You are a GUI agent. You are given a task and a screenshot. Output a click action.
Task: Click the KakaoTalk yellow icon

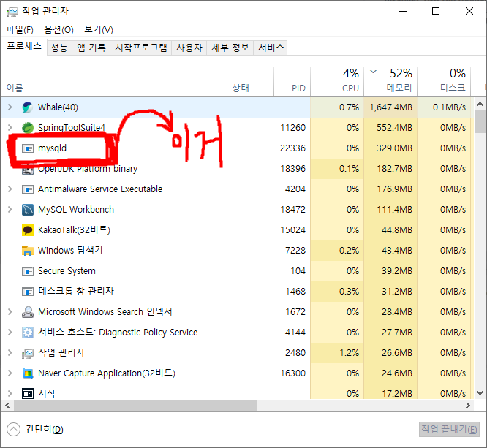pyautogui.click(x=28, y=230)
